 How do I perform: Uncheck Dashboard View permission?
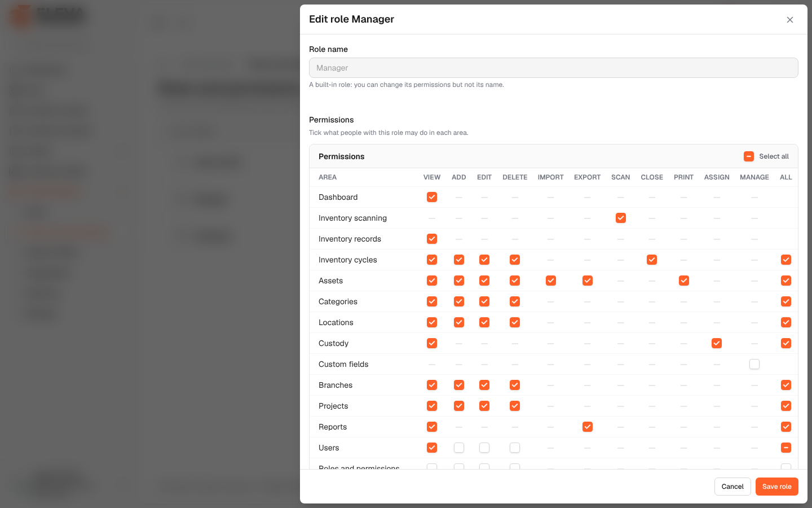pos(432,197)
